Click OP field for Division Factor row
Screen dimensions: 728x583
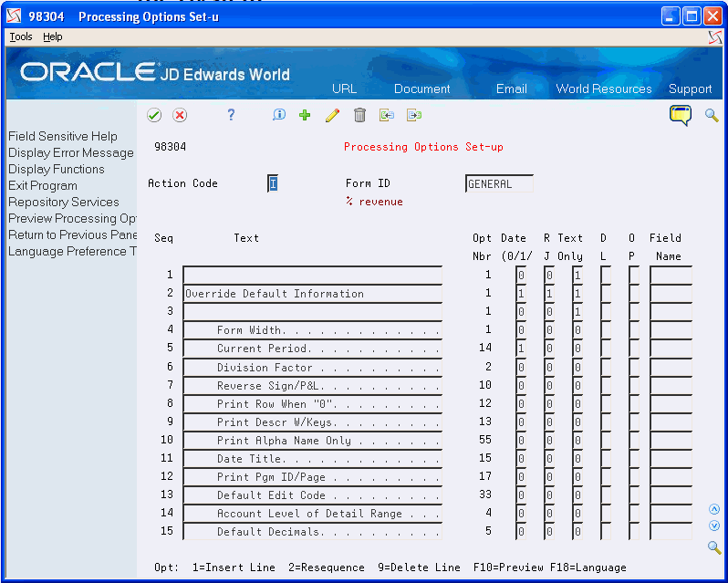pos(634,367)
